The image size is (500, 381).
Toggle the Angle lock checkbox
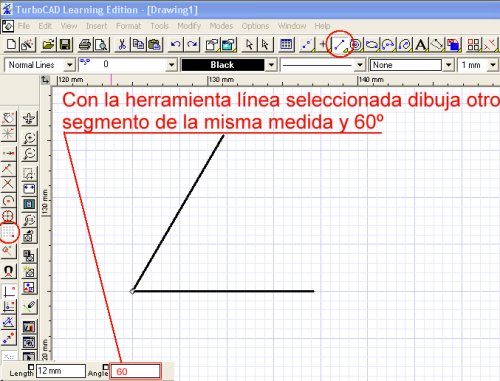point(106,367)
